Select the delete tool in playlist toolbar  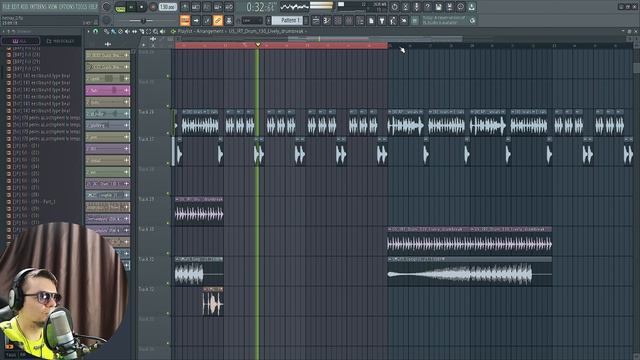[120, 31]
